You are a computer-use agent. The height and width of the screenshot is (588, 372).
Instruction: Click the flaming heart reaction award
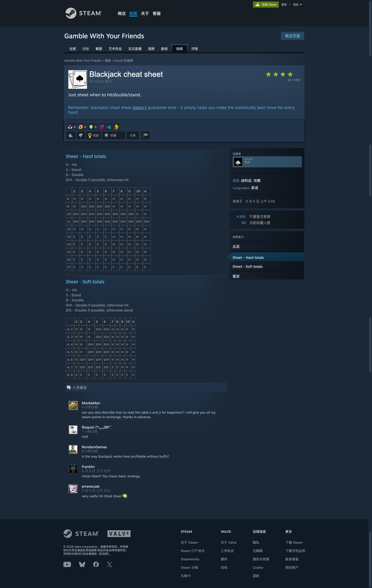82,127
